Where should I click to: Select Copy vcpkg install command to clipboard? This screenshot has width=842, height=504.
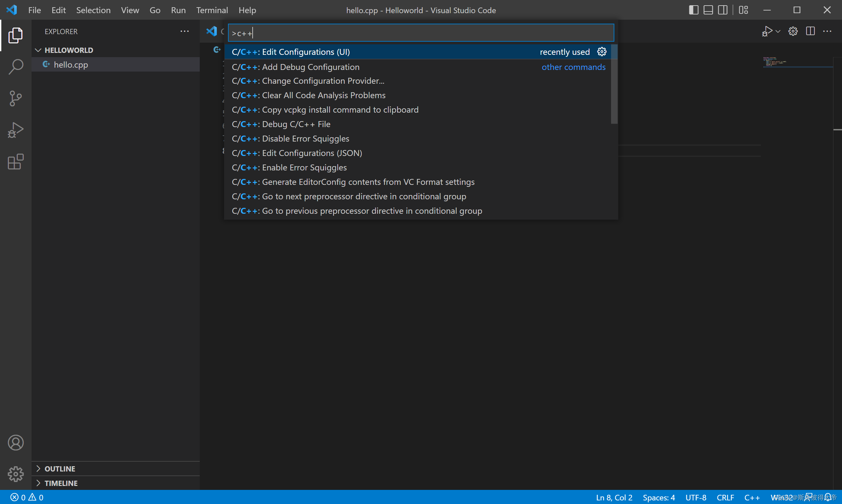coord(417,110)
